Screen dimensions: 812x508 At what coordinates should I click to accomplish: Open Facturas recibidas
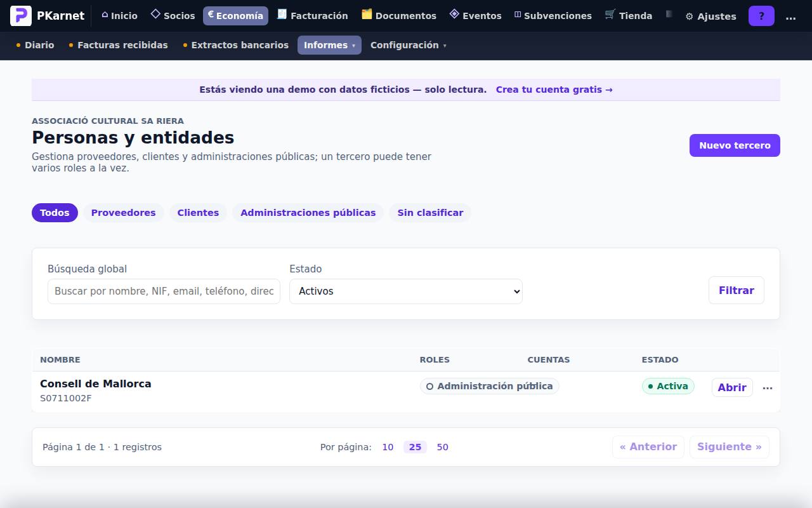tap(118, 45)
